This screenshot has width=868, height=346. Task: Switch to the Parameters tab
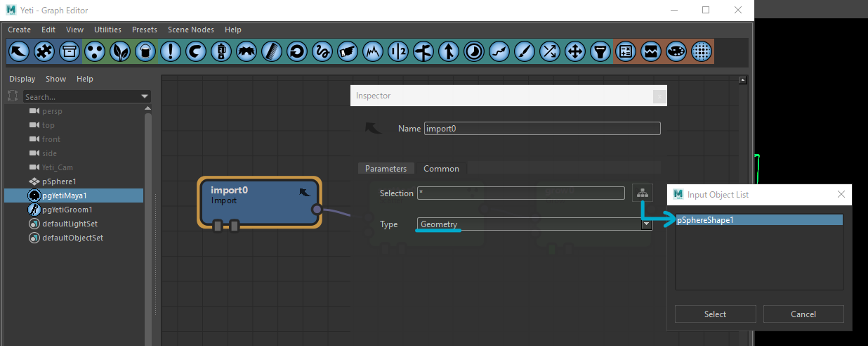(386, 168)
